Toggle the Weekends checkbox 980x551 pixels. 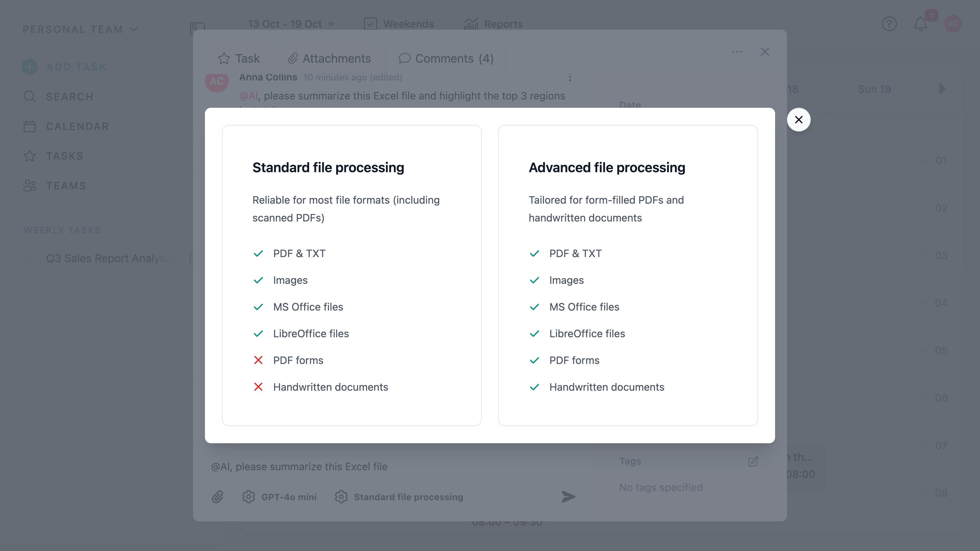point(370,24)
